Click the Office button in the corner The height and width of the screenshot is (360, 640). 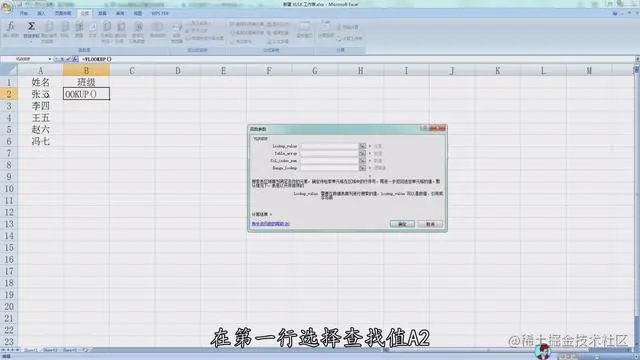click(7, 7)
